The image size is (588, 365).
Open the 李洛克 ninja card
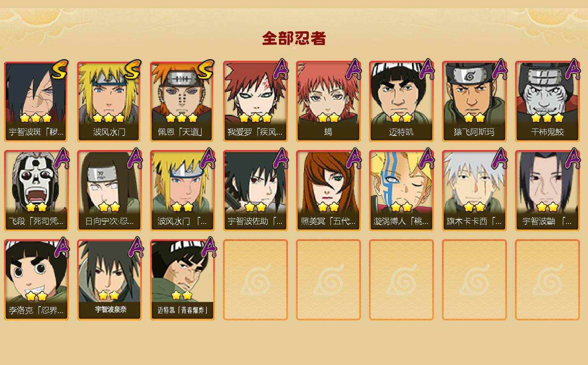[36, 280]
